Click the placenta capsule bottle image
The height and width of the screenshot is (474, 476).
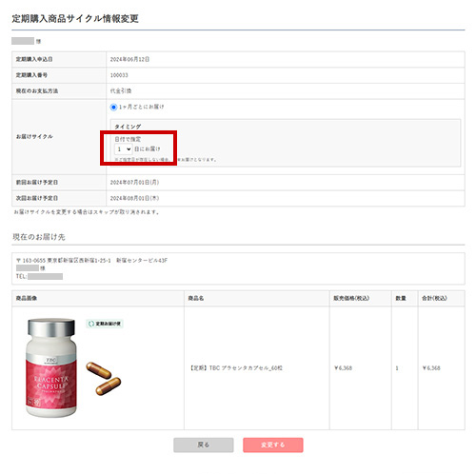(x=51, y=367)
